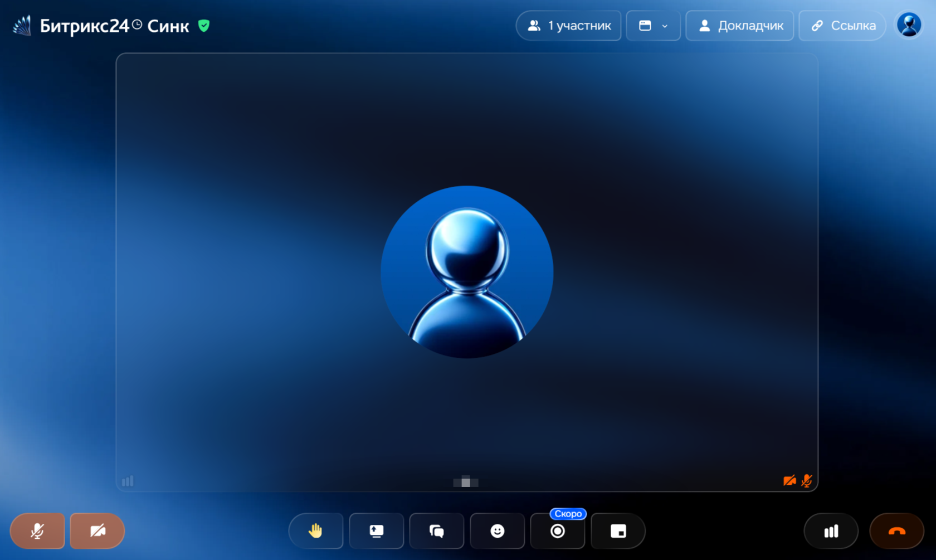Click the camera-off indicator in video tile

tap(789, 480)
